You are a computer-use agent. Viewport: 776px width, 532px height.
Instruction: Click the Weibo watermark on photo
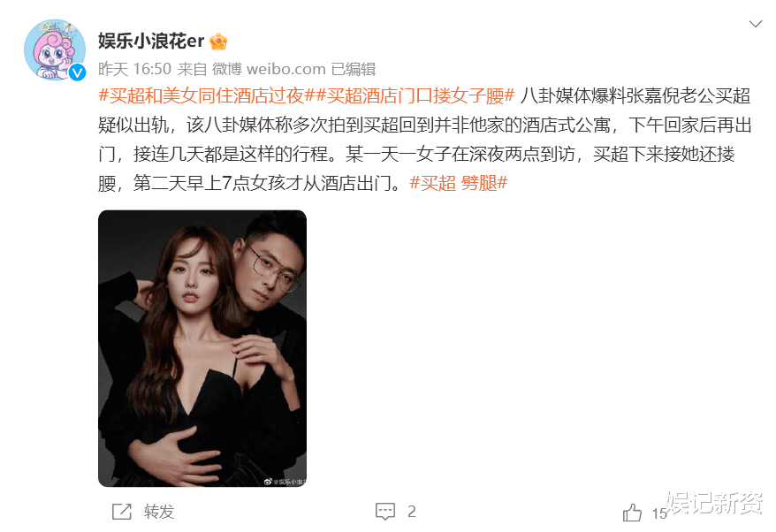coord(285,482)
